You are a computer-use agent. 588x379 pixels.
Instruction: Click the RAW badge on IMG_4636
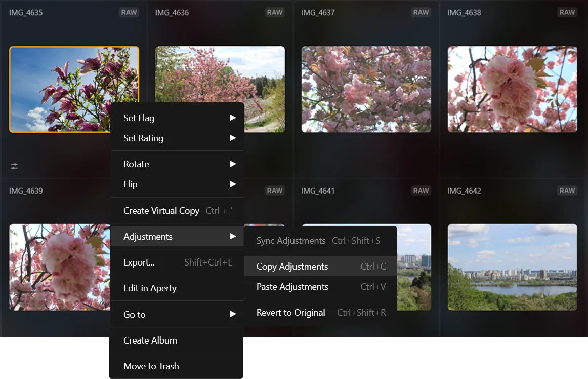[275, 12]
